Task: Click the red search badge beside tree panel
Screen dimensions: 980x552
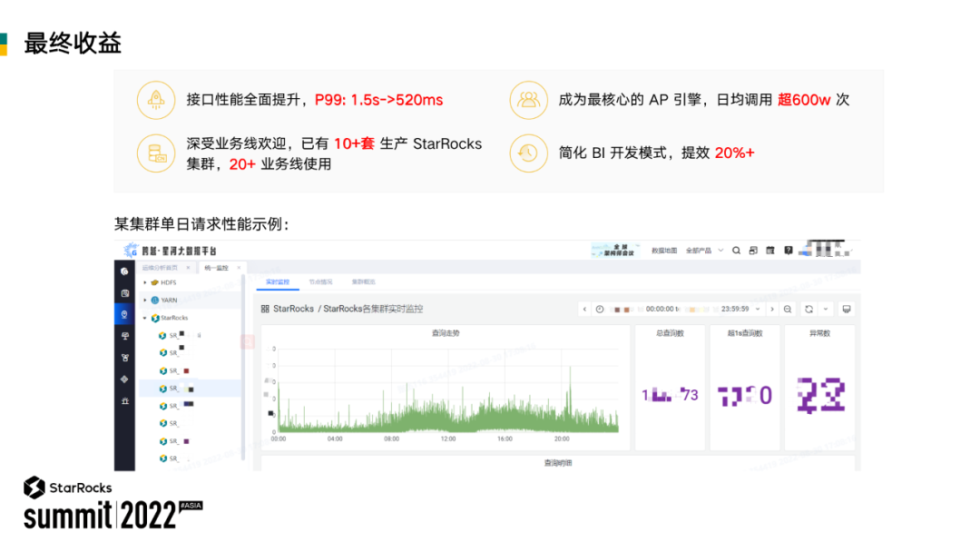Action: click(x=248, y=341)
